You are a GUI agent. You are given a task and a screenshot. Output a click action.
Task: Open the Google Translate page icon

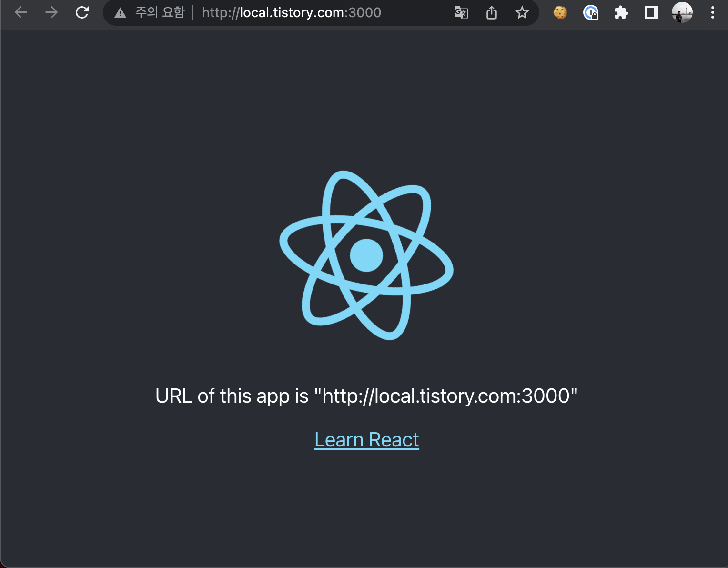461,12
